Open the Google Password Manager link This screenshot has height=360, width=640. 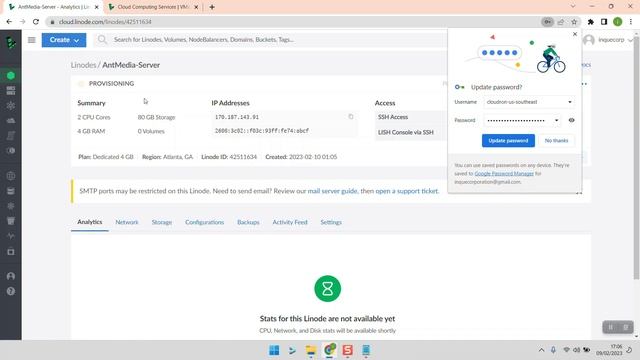click(504, 173)
